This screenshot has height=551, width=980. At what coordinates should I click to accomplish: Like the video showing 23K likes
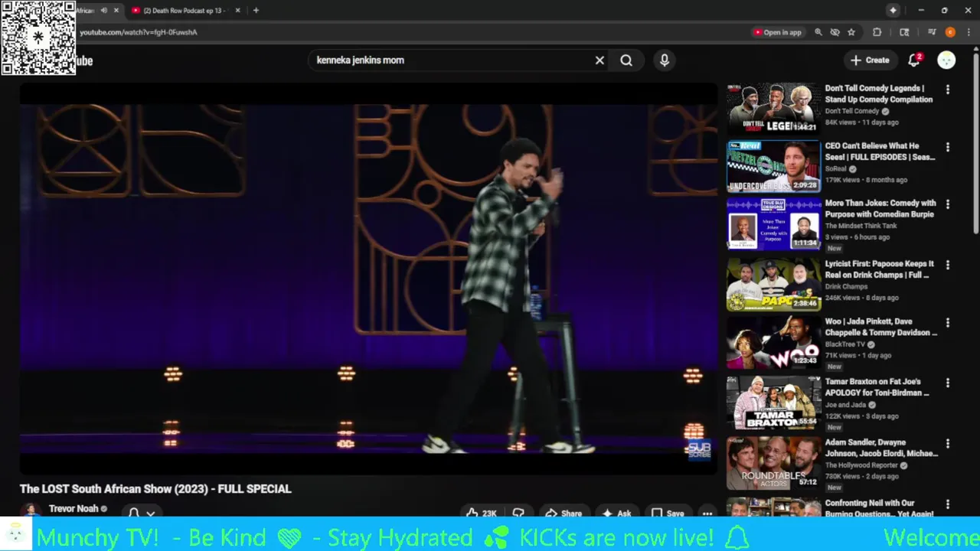click(x=482, y=514)
